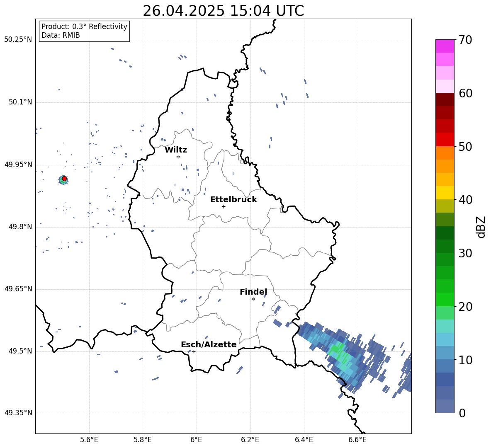Click the red 50 dBZ colorbar segment
Screen dimensions: 491x448
445,140
